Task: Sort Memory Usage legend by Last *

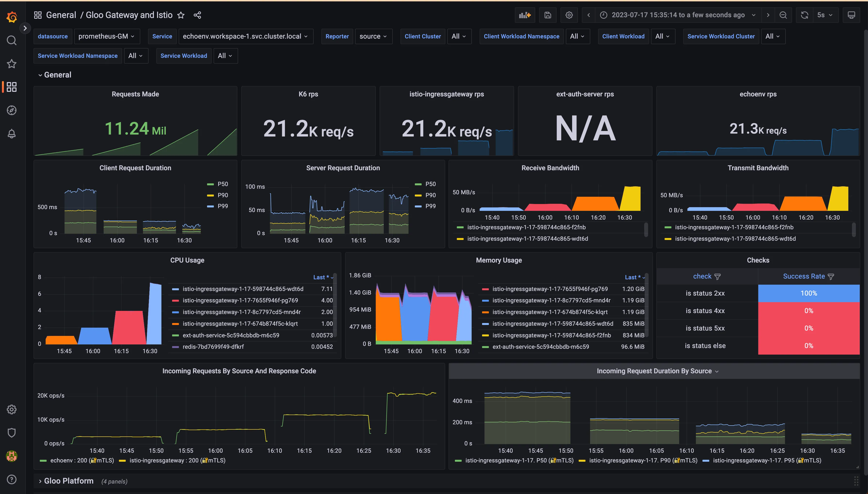Action: 635,277
